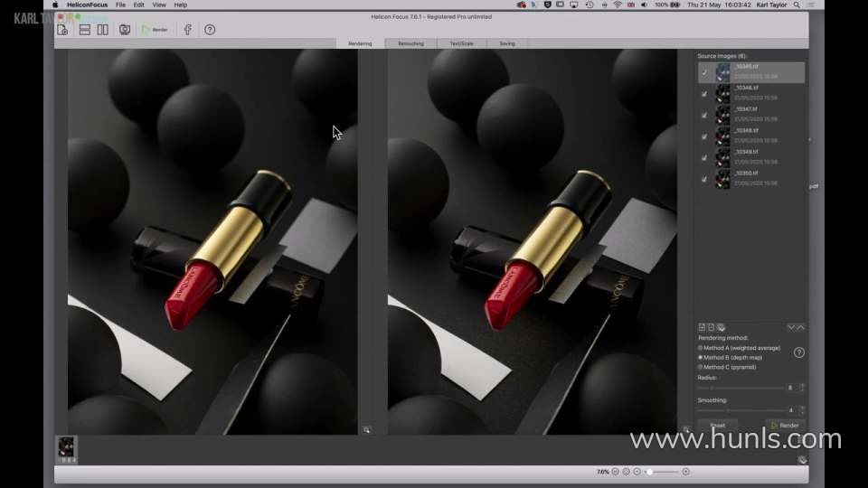Open the Facebook toolbar icon
Viewport: 868px width, 488px height.
[x=188, y=30]
